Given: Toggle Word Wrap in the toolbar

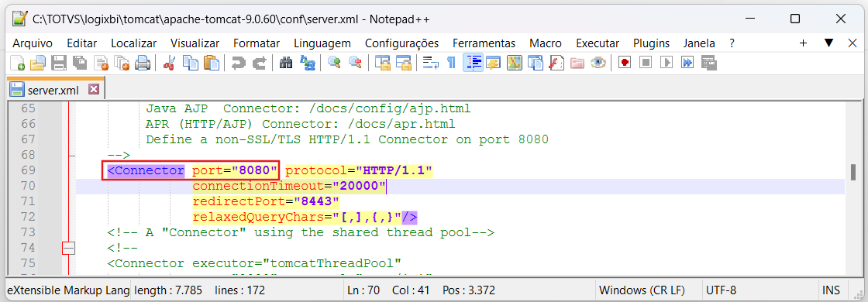Looking at the screenshot, I should coord(431,63).
